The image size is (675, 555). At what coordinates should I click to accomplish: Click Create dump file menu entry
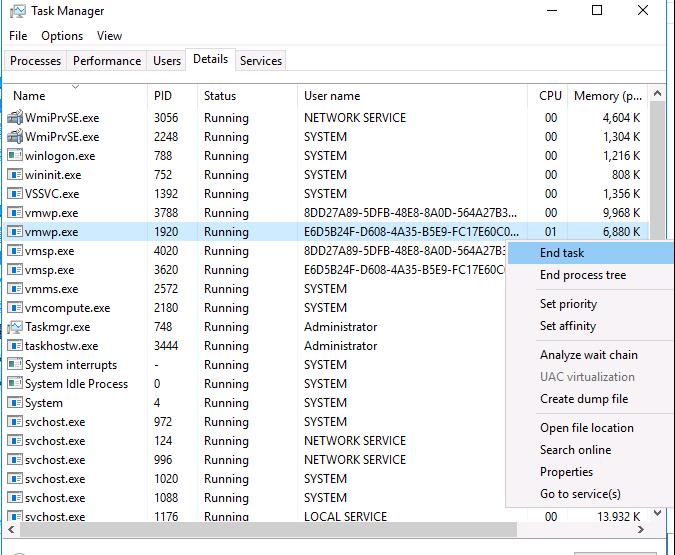(584, 399)
